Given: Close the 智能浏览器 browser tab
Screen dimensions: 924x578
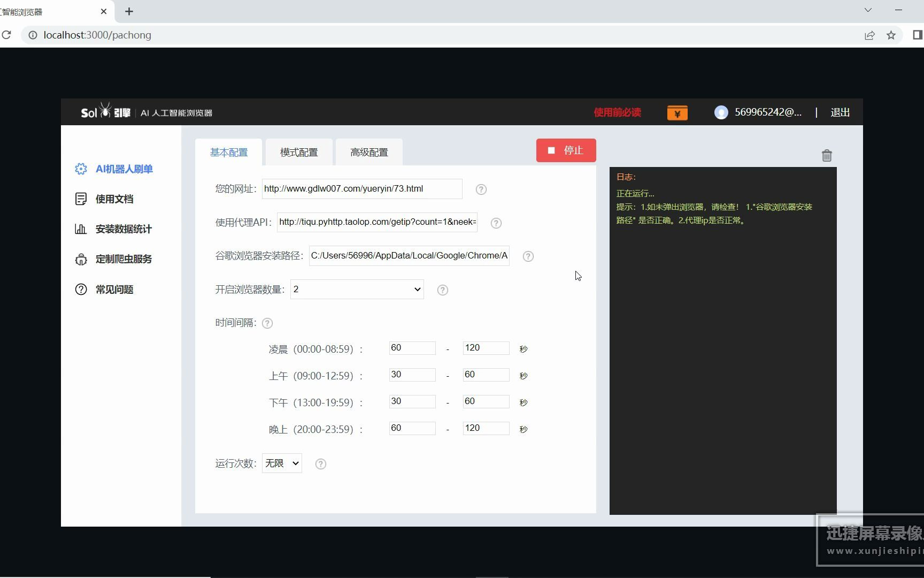Looking at the screenshot, I should point(104,11).
